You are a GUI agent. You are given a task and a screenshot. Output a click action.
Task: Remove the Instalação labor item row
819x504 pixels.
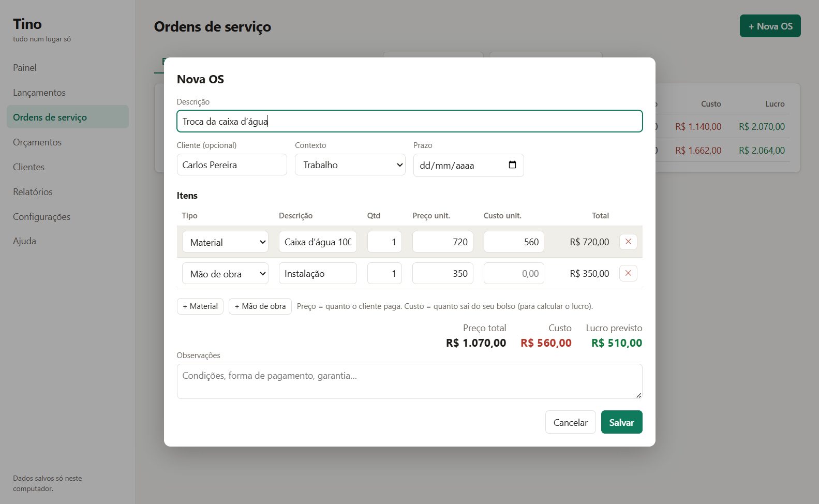pyautogui.click(x=628, y=273)
